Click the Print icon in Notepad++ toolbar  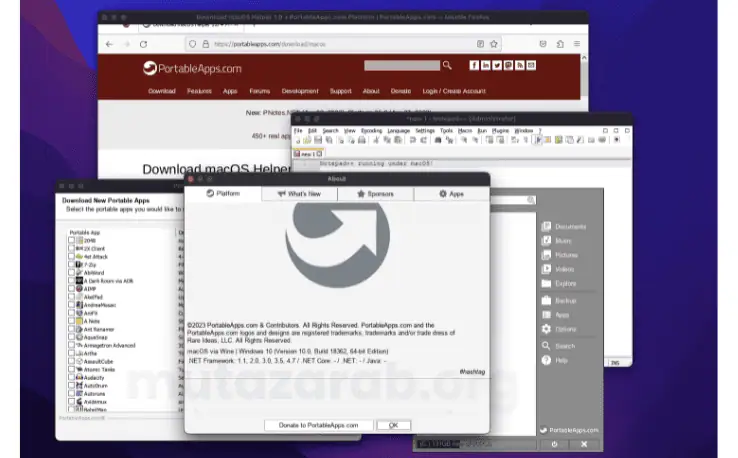pos(361,140)
